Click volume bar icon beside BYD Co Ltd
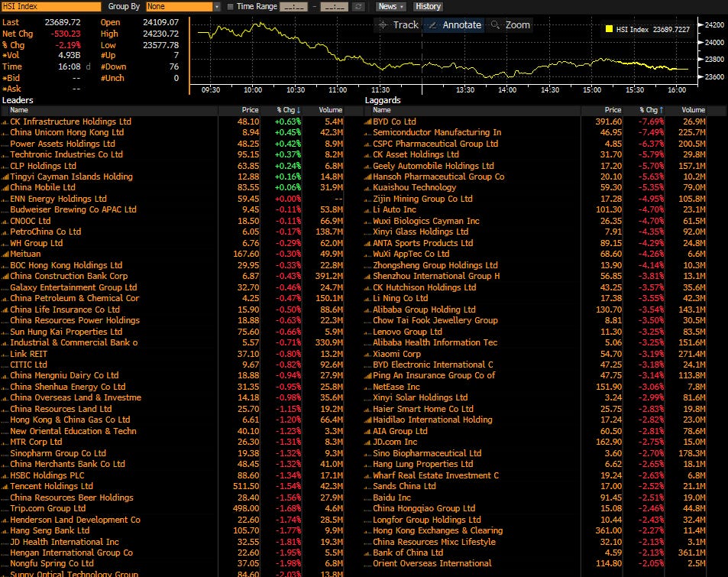The height and width of the screenshot is (577, 728). [367, 122]
